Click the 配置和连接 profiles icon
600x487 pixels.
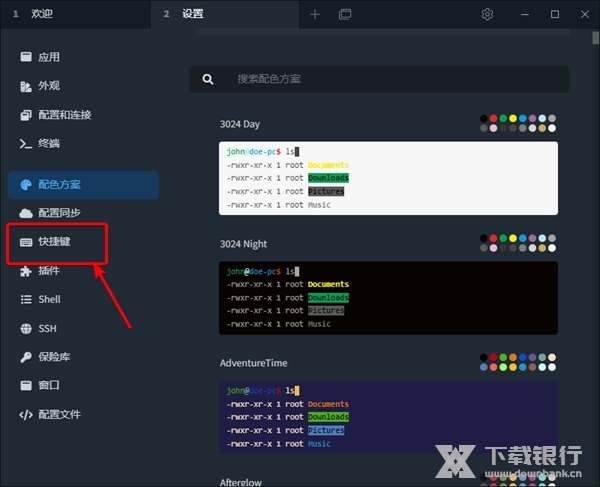click(26, 115)
